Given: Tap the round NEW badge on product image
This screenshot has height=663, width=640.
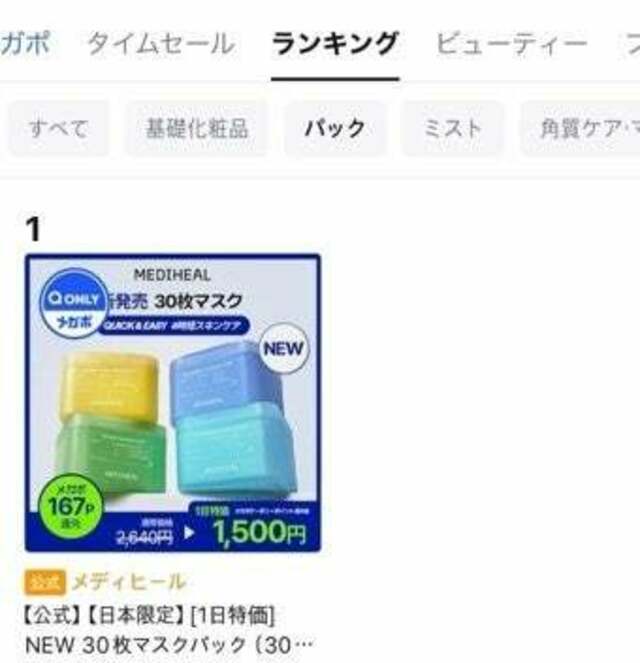Looking at the screenshot, I should tap(283, 348).
